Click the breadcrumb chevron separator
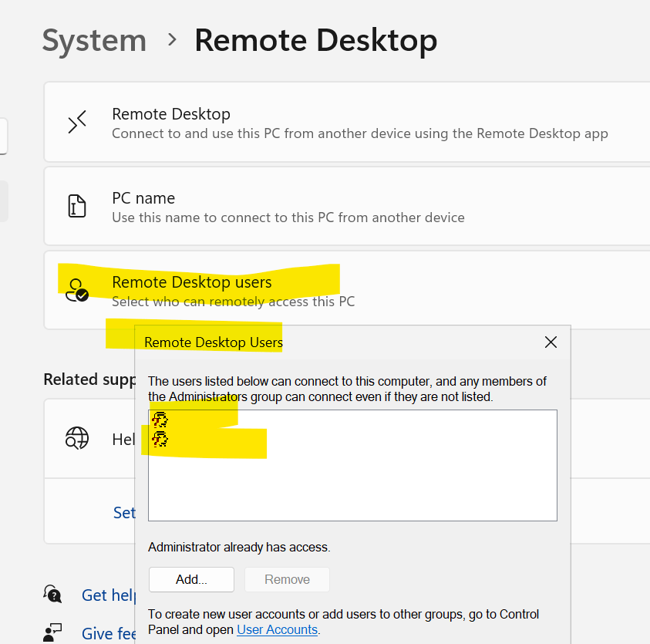650x644 pixels. point(172,40)
